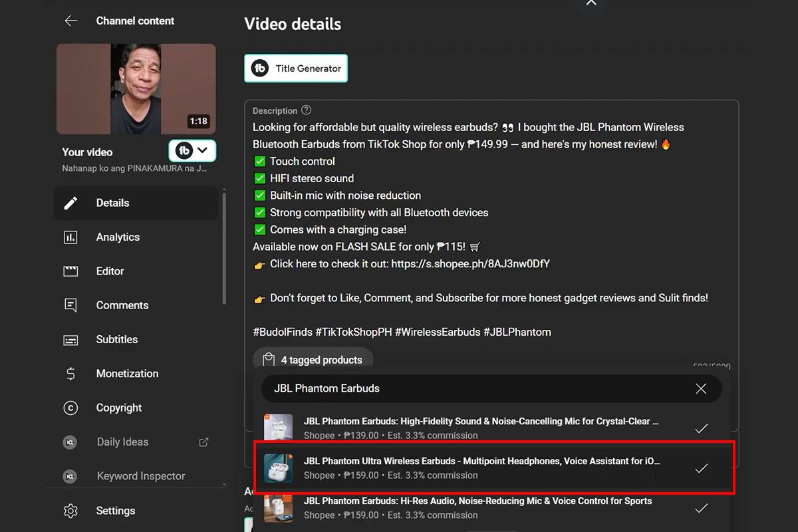Viewport: 798px width, 532px height.
Task: Toggle checkmark for Ultra Wireless Earbuds product
Action: (701, 468)
